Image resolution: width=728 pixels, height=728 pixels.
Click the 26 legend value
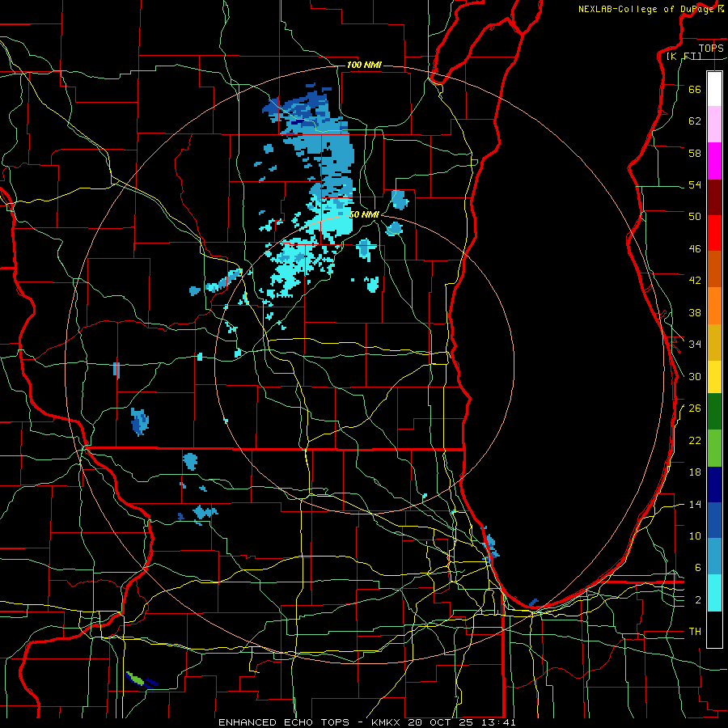[695, 408]
